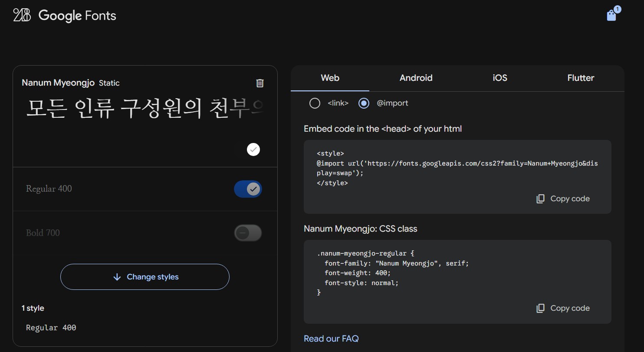Screen dimensions: 644x352
Task: Click the Nanum Myeongjo font name
Action: [58, 83]
